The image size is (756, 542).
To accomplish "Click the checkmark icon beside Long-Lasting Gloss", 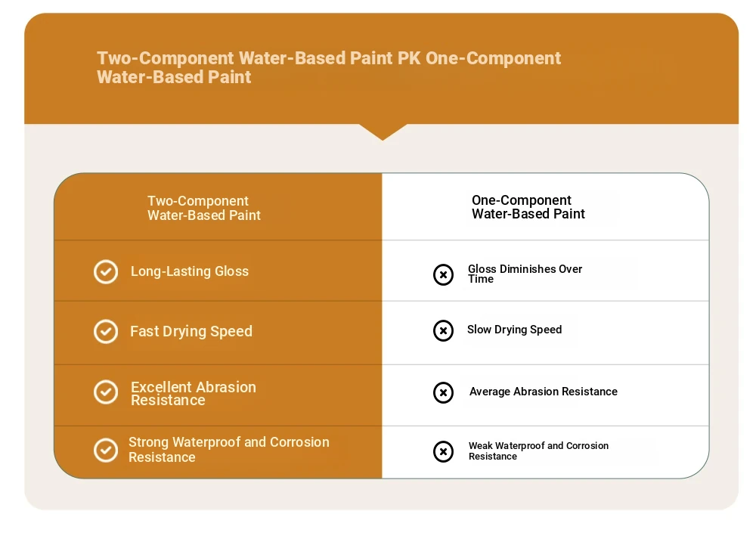I will point(106,272).
